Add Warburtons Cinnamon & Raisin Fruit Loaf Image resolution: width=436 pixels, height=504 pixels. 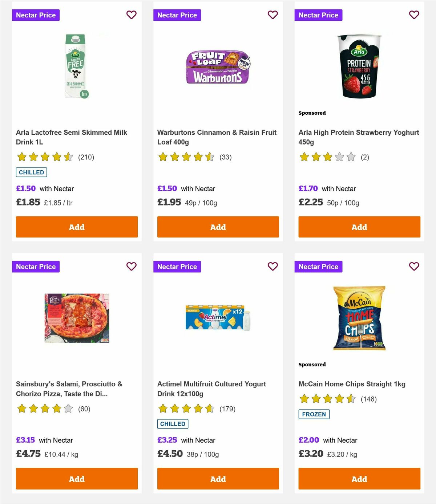pyautogui.click(x=218, y=227)
